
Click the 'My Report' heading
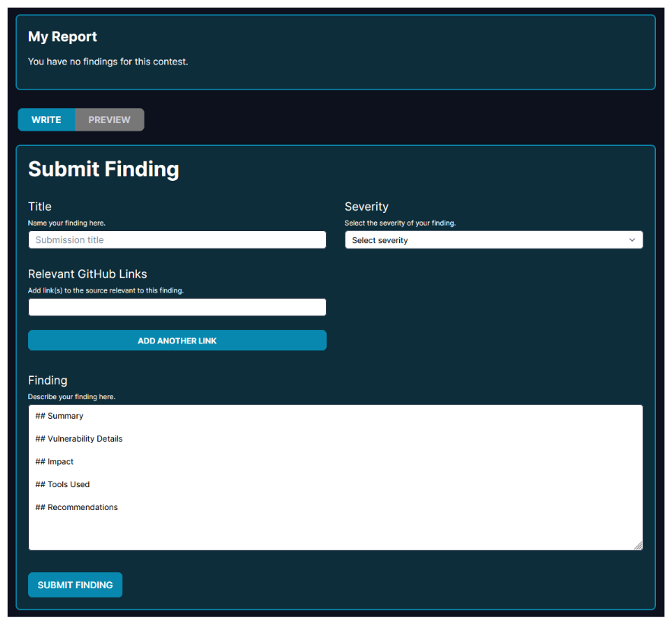pyautogui.click(x=62, y=36)
